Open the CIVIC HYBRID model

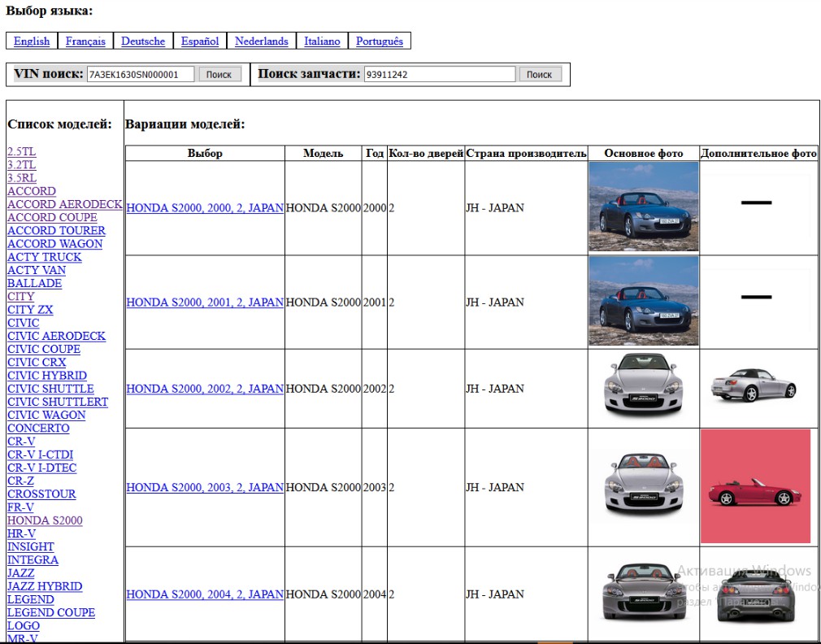(47, 376)
